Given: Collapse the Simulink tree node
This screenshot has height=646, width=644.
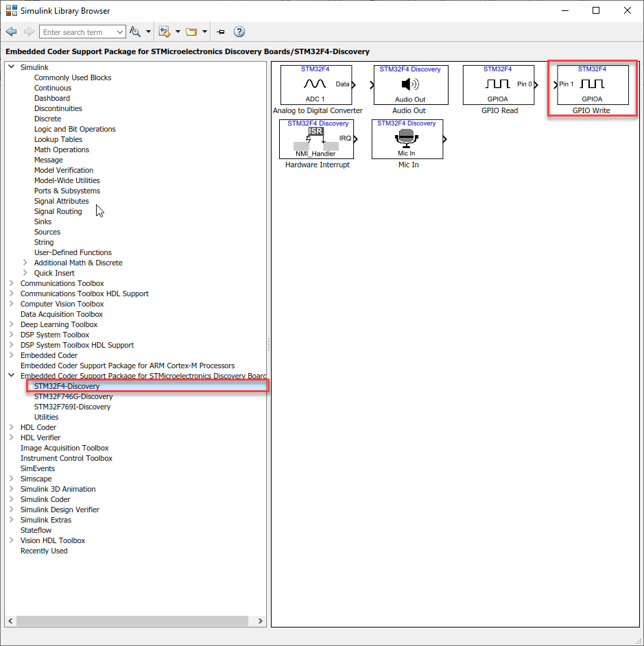Looking at the screenshot, I should pos(11,67).
